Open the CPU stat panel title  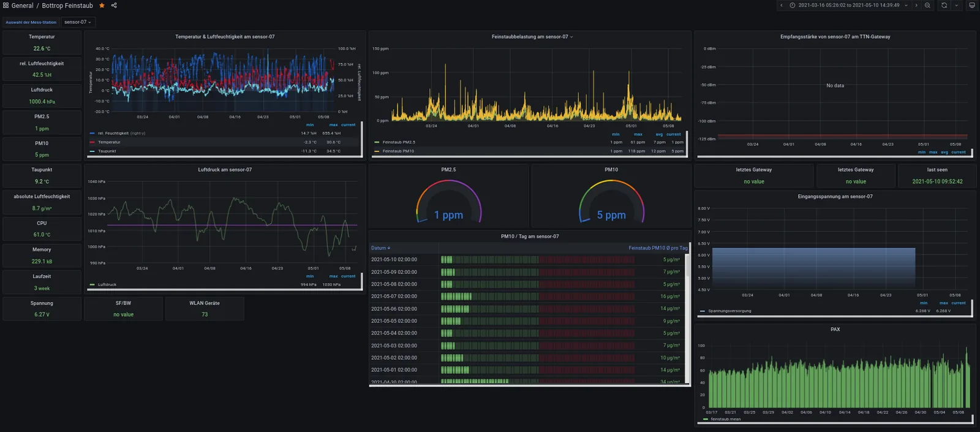pos(42,223)
